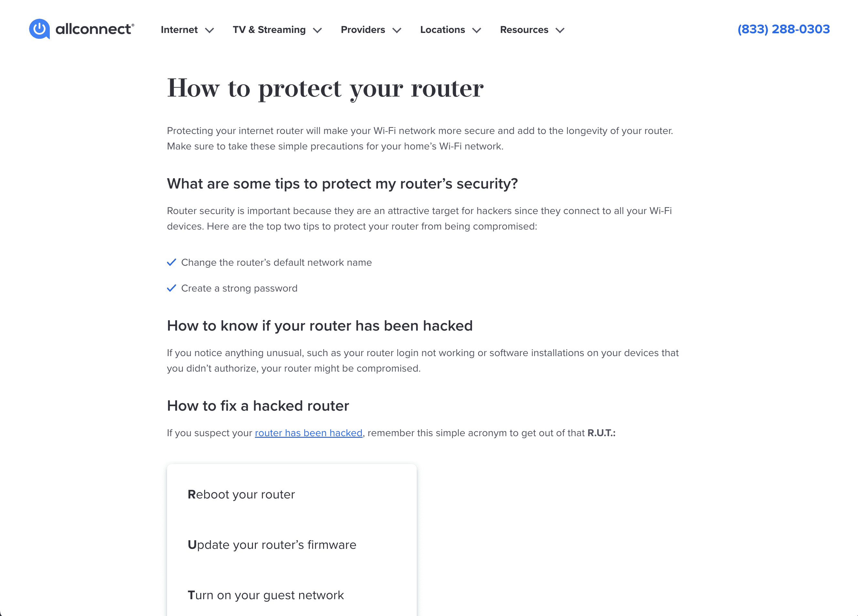858x616 pixels.
Task: Click the checkmark beside default network name tip
Action: pyautogui.click(x=172, y=262)
